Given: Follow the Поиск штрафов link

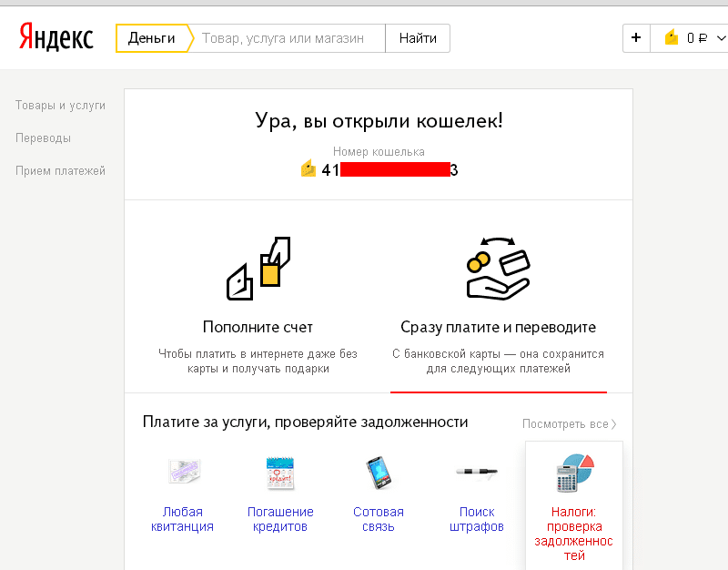Looking at the screenshot, I should point(477,519).
